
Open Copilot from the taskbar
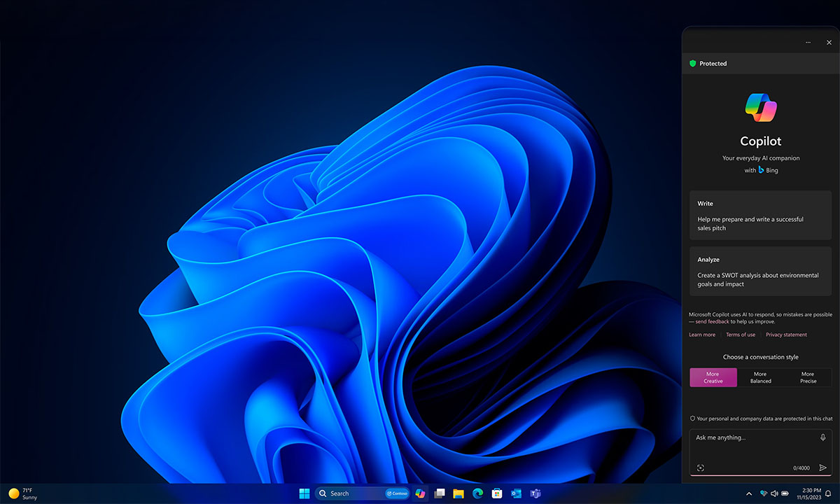419,493
